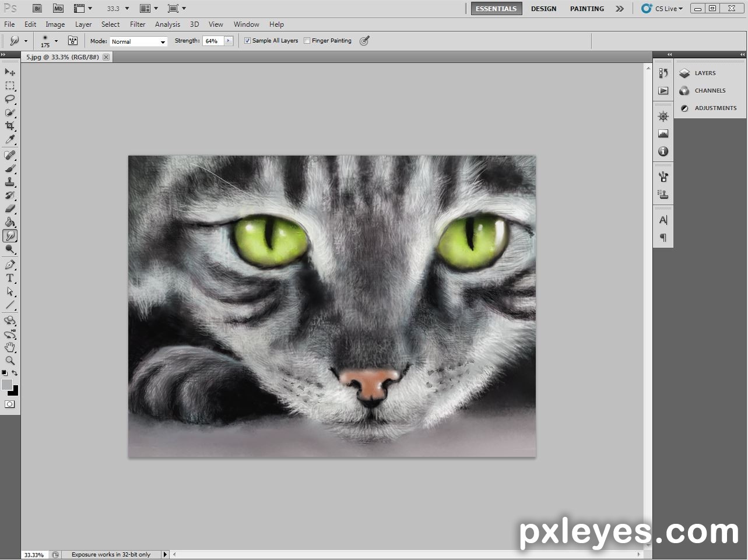Select the Clone Stamp tool

point(10,182)
